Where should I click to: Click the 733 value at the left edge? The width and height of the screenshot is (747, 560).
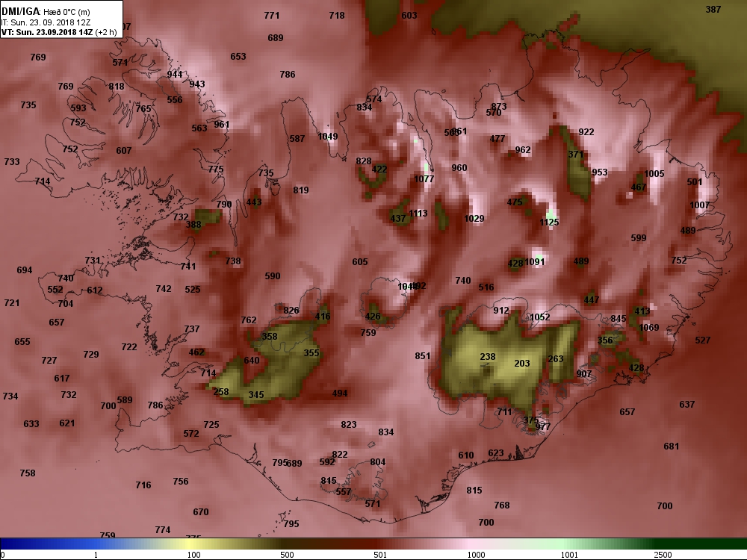[12, 161]
